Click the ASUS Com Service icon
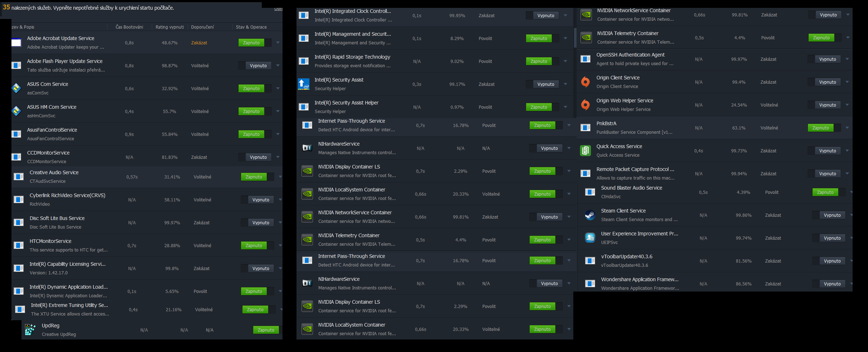This screenshot has width=868, height=352. pyautogui.click(x=16, y=88)
